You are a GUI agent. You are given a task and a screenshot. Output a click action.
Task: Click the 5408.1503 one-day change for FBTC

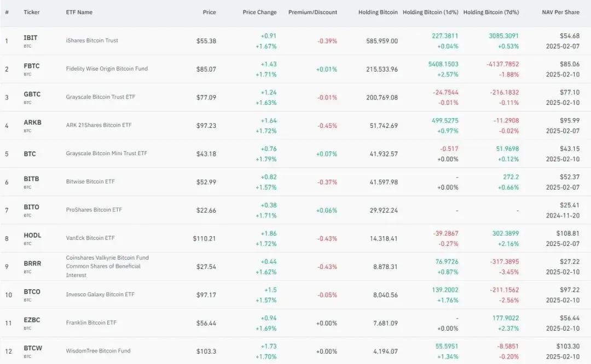(443, 64)
